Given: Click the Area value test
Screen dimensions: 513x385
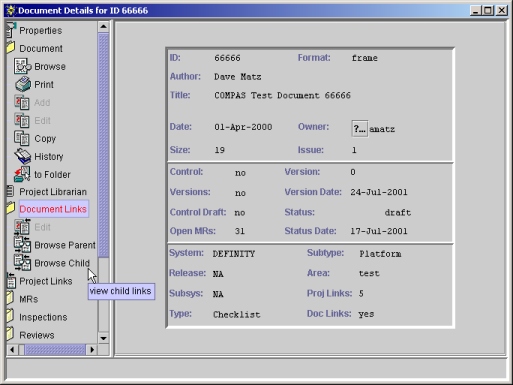Looking at the screenshot, I should 369,274.
